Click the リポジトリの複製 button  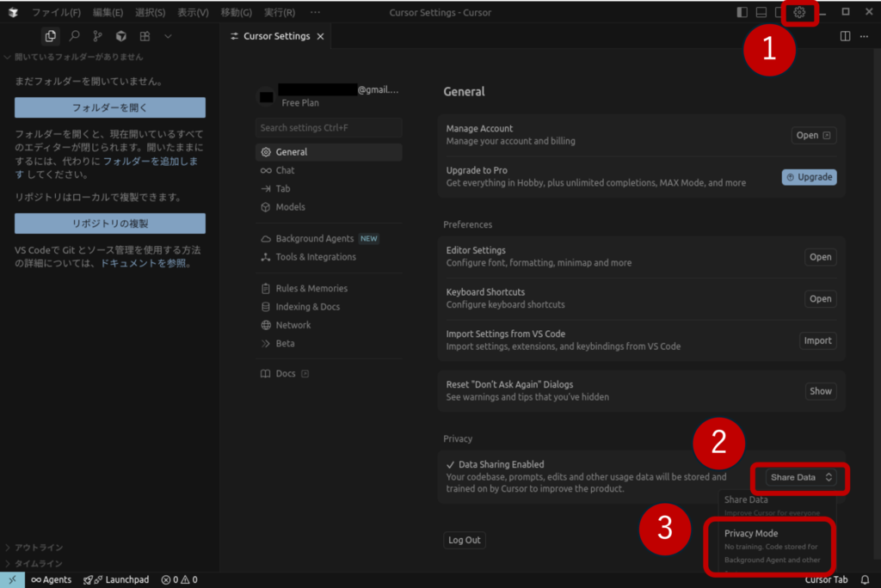coord(110,223)
